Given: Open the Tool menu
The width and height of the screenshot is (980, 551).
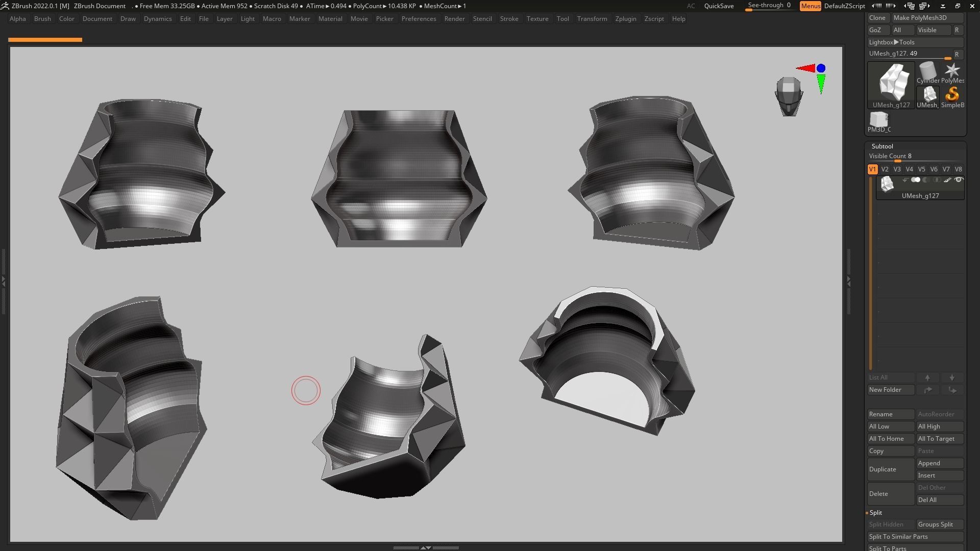Looking at the screenshot, I should pos(562,19).
